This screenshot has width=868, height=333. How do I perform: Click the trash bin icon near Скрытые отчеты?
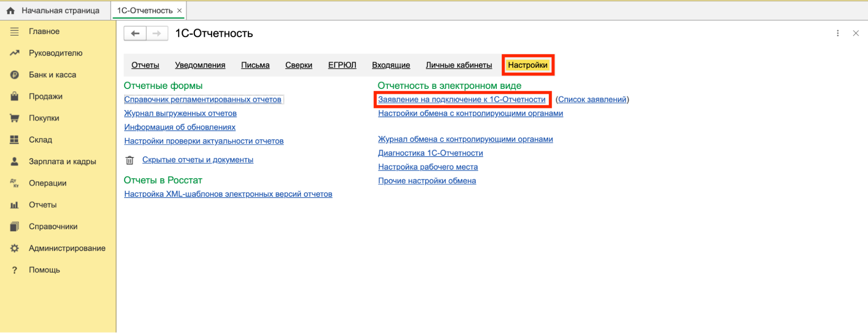pos(129,160)
